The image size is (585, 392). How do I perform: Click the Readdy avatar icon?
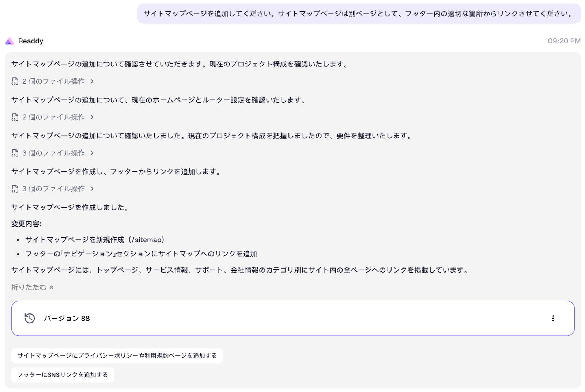click(9, 41)
